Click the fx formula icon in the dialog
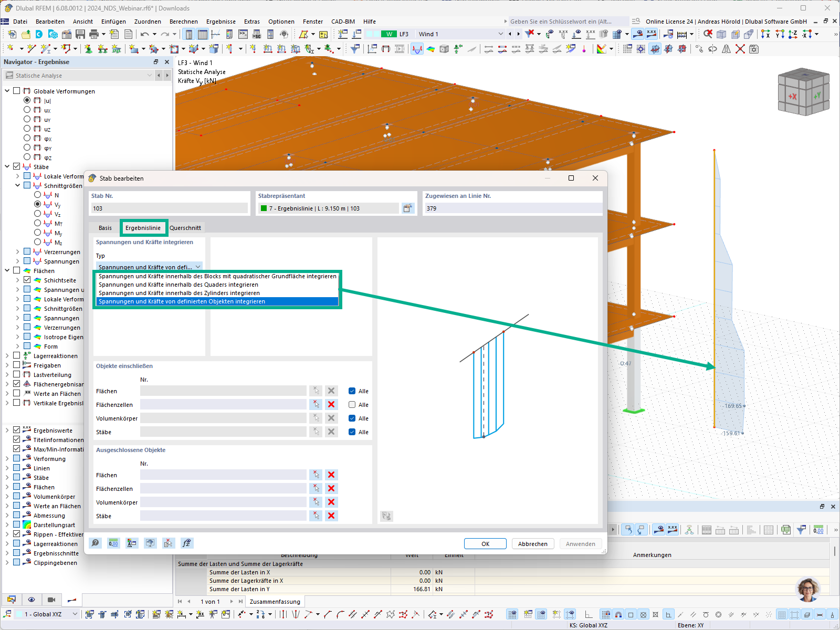Screen dimensions: 840x630 [x=186, y=543]
